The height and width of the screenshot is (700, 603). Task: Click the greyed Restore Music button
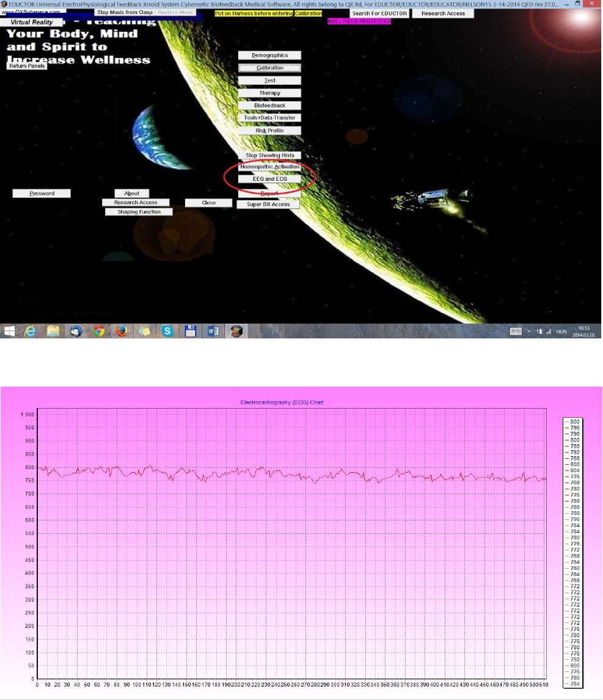click(175, 12)
